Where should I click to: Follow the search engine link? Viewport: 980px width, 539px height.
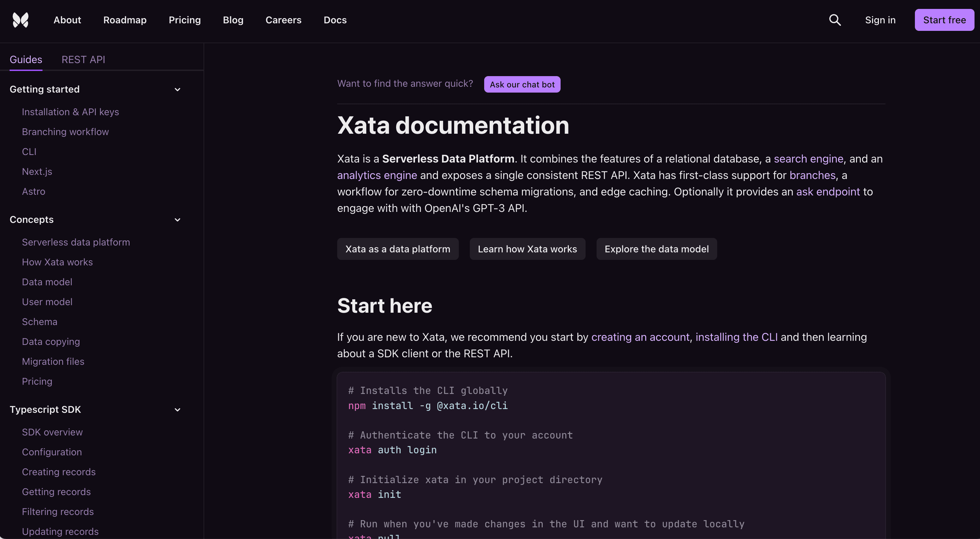(808, 159)
